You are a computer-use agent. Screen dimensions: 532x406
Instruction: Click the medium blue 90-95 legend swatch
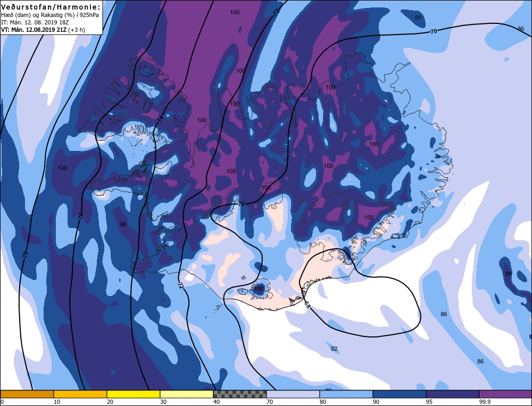click(400, 394)
